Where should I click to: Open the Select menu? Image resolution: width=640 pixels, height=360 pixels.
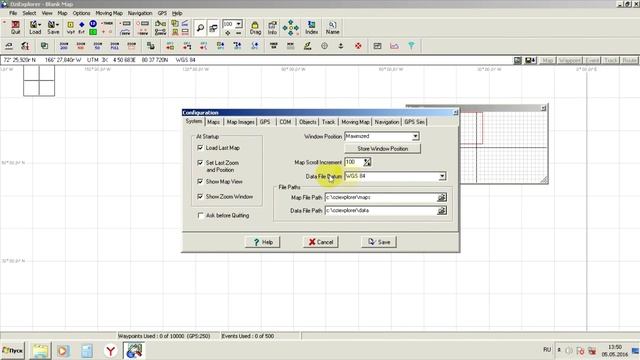point(29,13)
